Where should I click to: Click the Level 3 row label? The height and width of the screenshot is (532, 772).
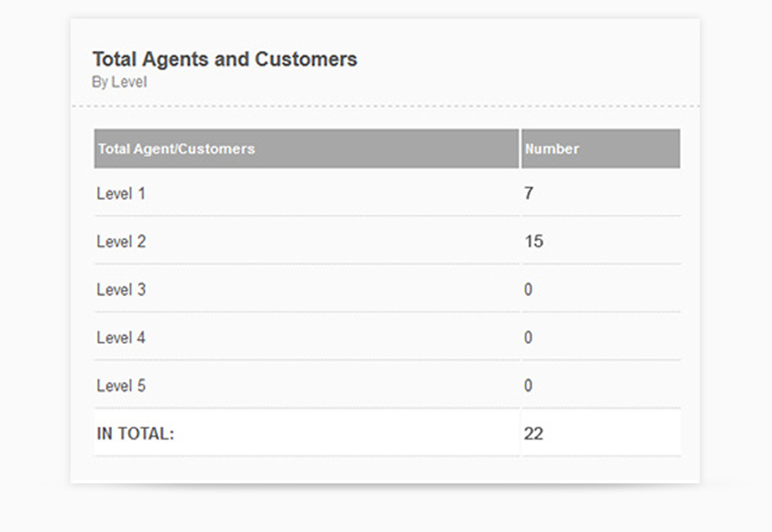click(121, 290)
